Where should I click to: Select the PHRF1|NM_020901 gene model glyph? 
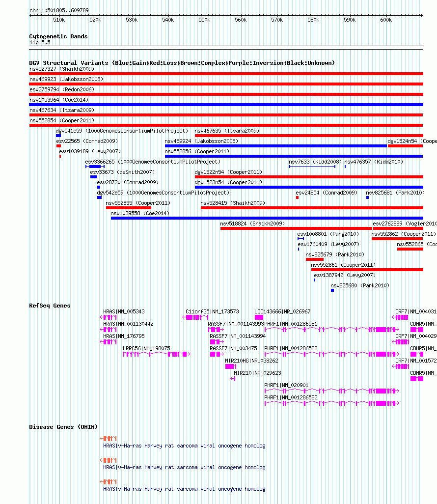[x=332, y=391]
